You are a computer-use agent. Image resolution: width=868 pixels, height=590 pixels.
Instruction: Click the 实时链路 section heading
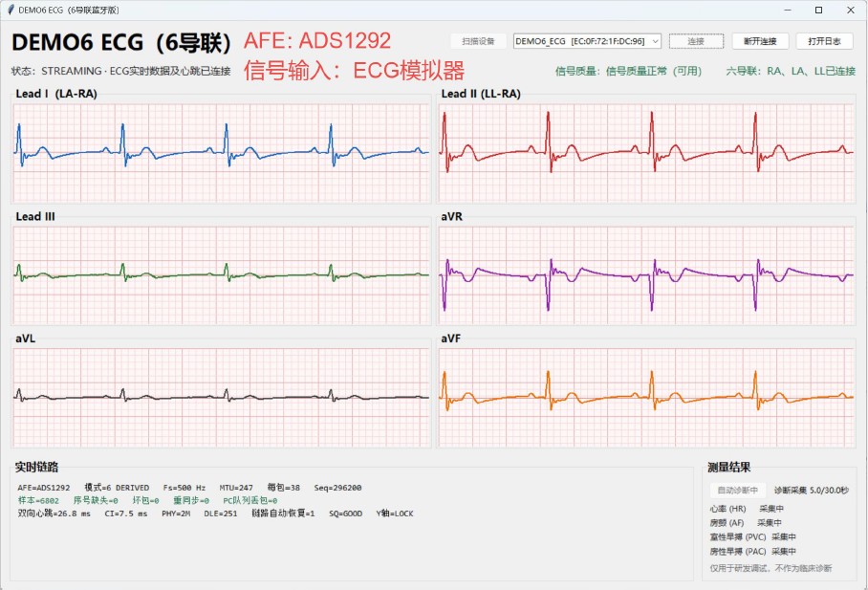(36, 467)
